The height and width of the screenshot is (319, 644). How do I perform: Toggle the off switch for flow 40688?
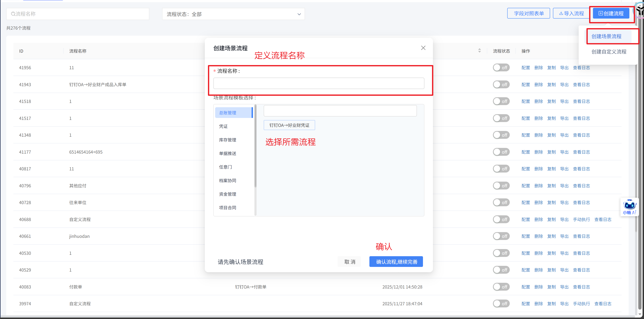[501, 219]
